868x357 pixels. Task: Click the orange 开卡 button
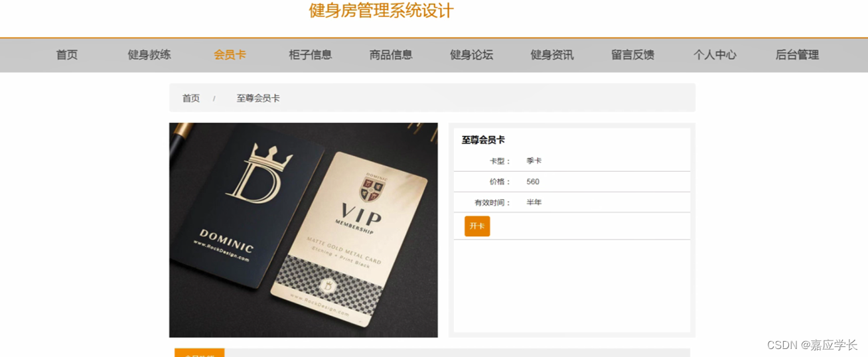click(x=477, y=226)
